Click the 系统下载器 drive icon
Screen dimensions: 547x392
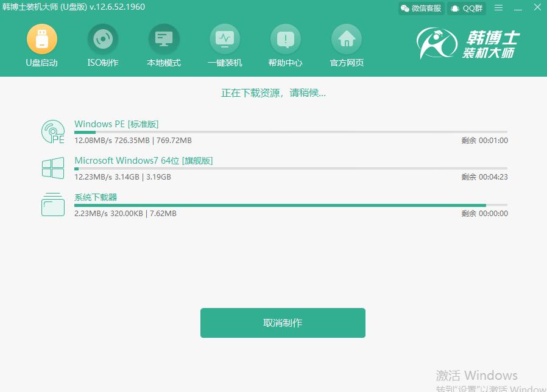click(x=52, y=205)
